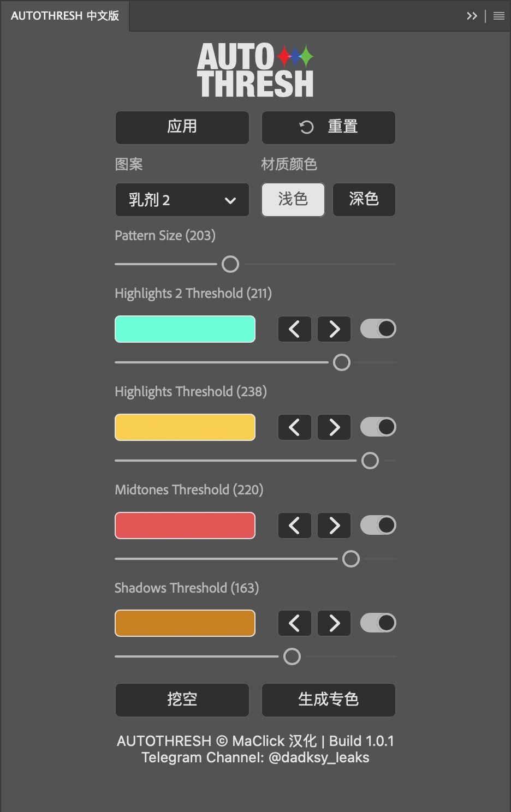The image size is (511, 812).
Task: Click previous arrow for Highlights 2 Threshold
Action: click(x=294, y=329)
